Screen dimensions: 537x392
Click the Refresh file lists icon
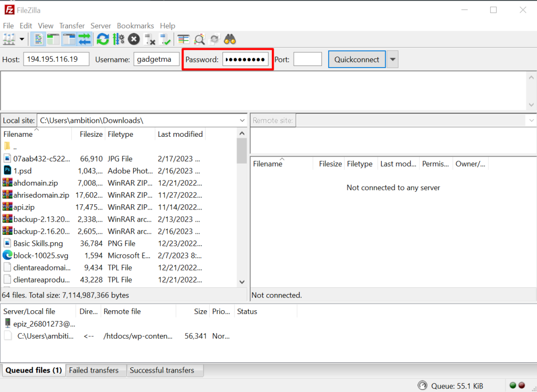click(103, 39)
